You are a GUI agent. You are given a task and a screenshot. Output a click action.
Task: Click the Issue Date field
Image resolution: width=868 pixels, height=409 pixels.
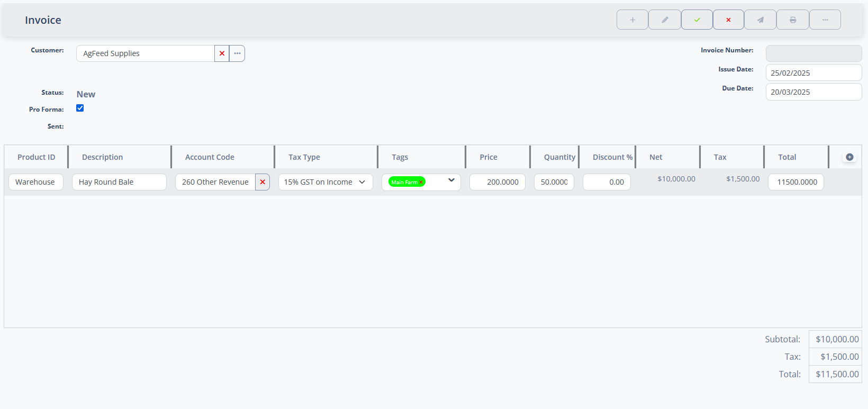click(813, 73)
